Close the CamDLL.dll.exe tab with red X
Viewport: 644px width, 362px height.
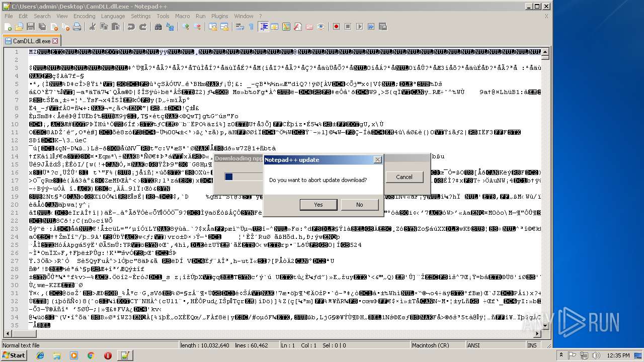click(55, 41)
